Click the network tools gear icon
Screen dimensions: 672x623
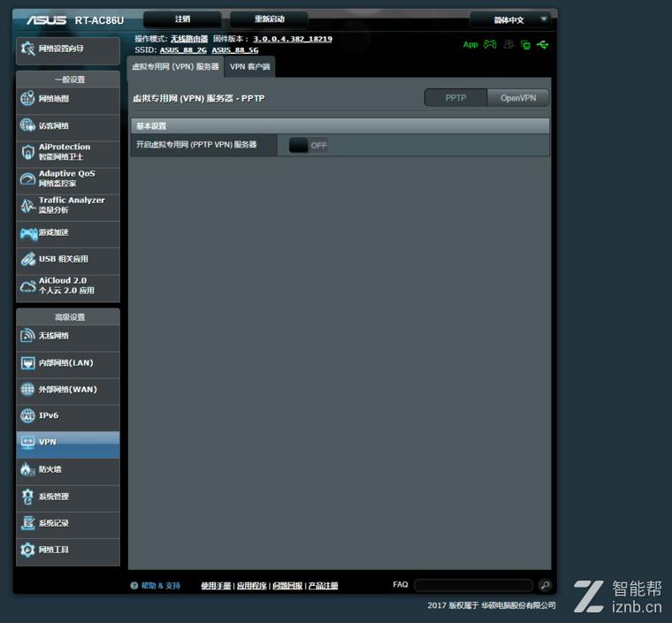pos(27,550)
